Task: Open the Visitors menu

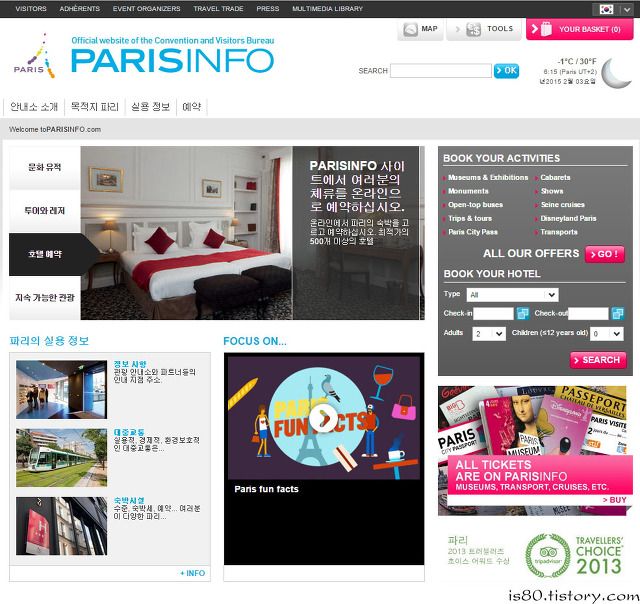Action: point(31,9)
